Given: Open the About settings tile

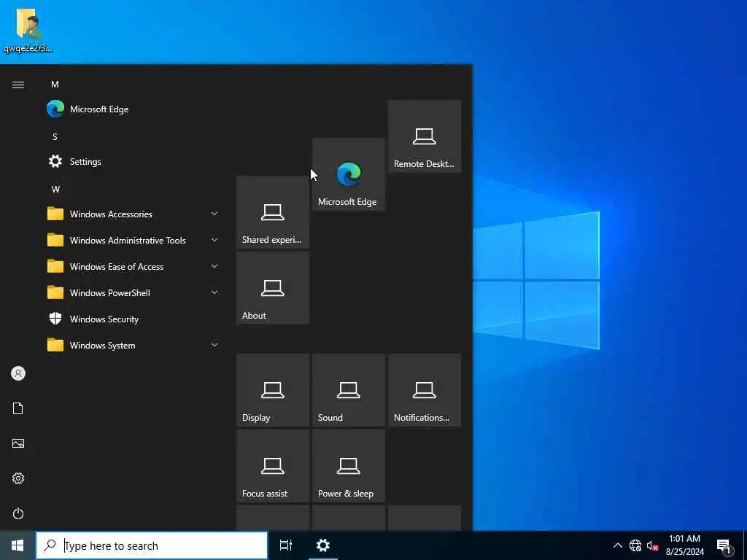Looking at the screenshot, I should tap(273, 288).
